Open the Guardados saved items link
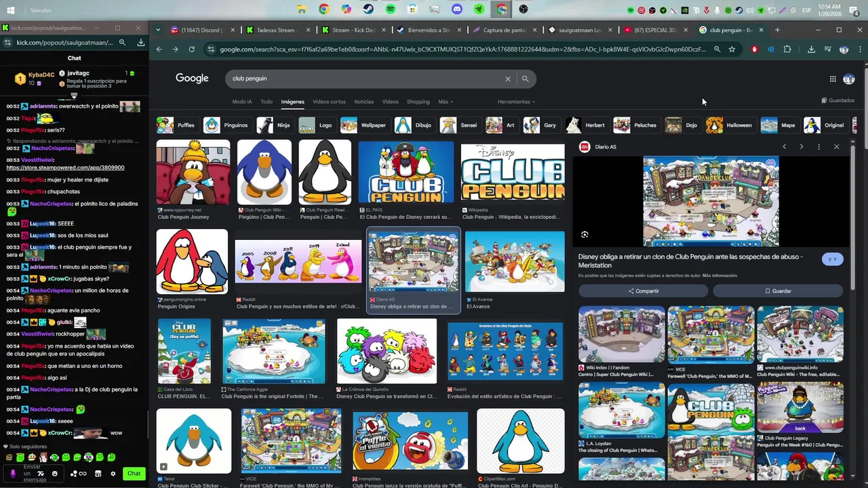 [838, 100]
